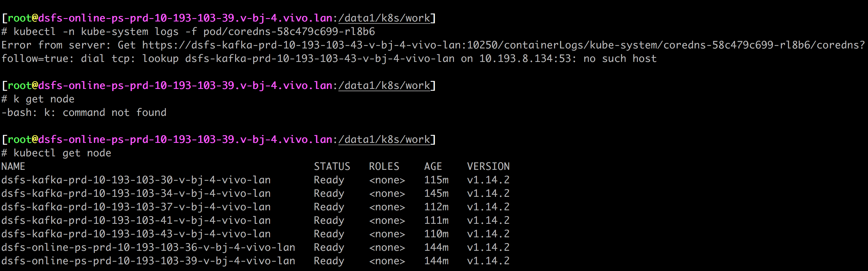Click the NAME column header
Image resolution: width=868 pixels, height=271 pixels.
[x=13, y=166]
